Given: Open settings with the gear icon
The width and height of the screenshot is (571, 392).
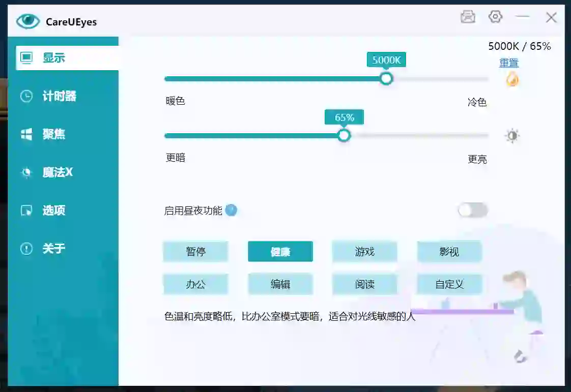Looking at the screenshot, I should 495,17.
